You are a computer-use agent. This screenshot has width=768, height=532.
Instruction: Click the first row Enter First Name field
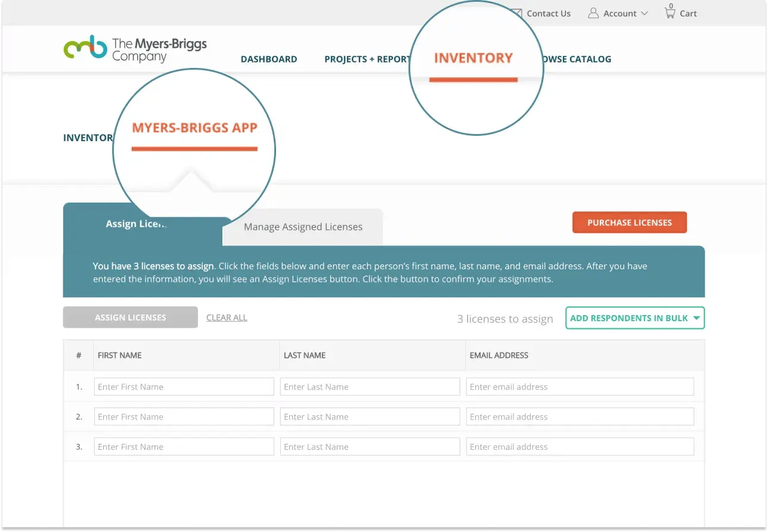click(x=184, y=386)
